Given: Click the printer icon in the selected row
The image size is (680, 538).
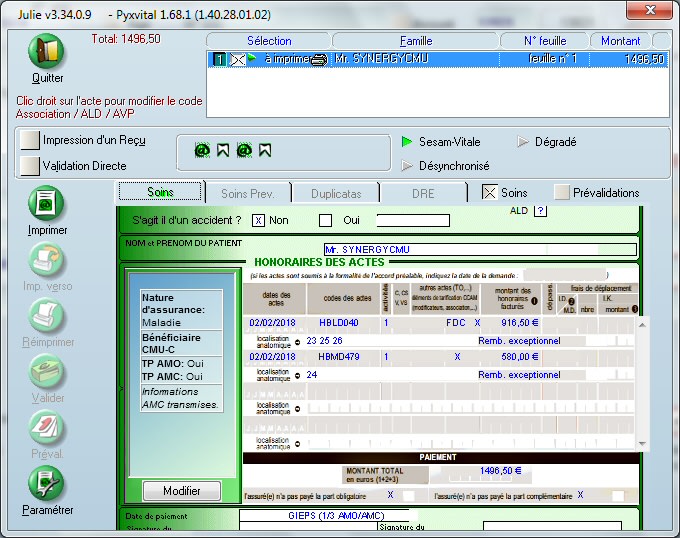Looking at the screenshot, I should (x=319, y=60).
